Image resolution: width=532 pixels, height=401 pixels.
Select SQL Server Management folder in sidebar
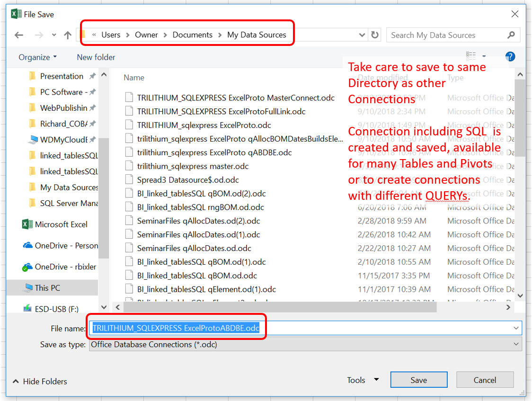[x=63, y=203]
